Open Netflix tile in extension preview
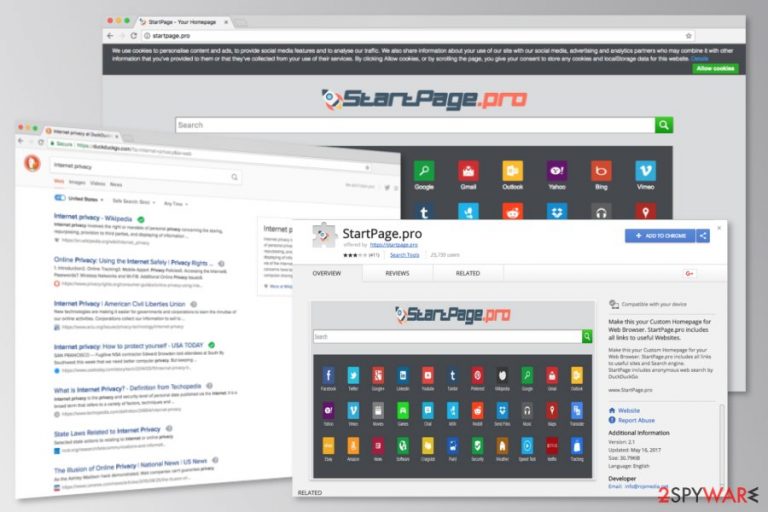This screenshot has width=768, height=512. click(x=552, y=446)
